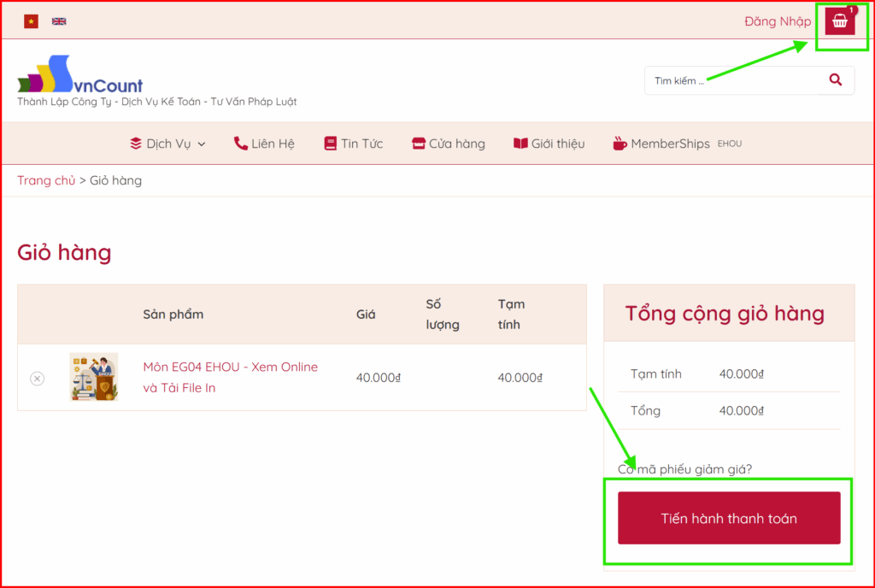The height and width of the screenshot is (588, 875).
Task: Click the Giỏ hàng page title
Action: point(64,253)
